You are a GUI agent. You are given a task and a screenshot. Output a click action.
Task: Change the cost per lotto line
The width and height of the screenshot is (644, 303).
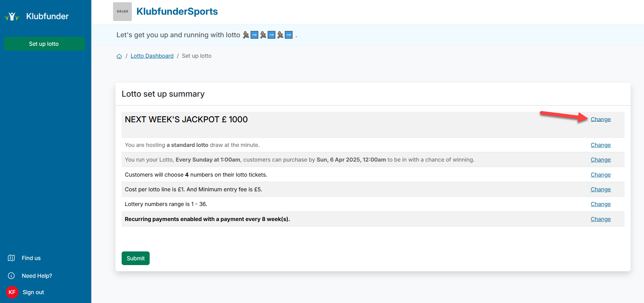[601, 189]
